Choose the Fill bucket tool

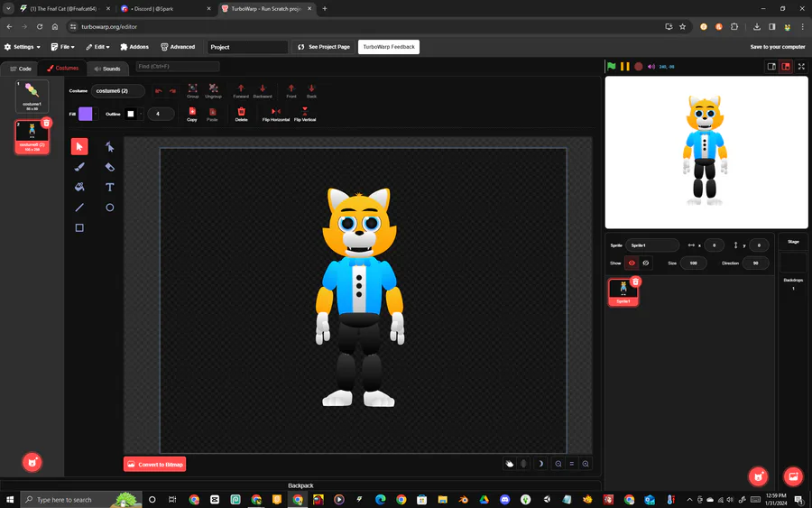(79, 187)
